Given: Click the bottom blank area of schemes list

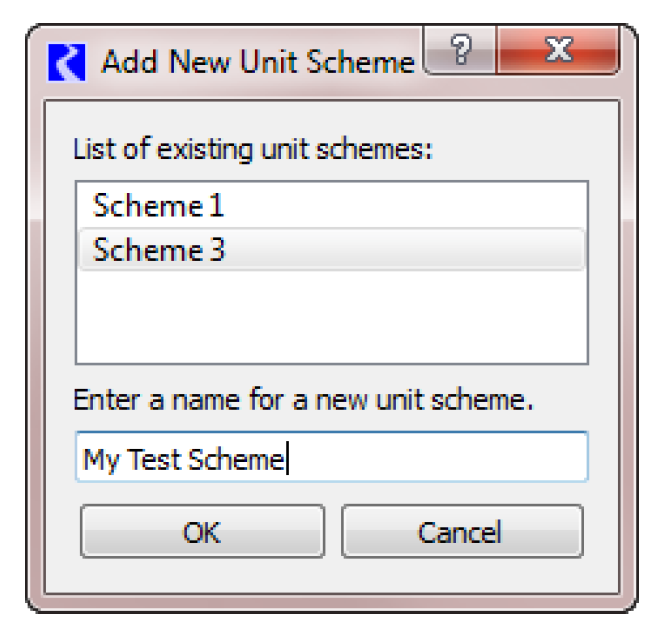Looking at the screenshot, I should pos(330,340).
